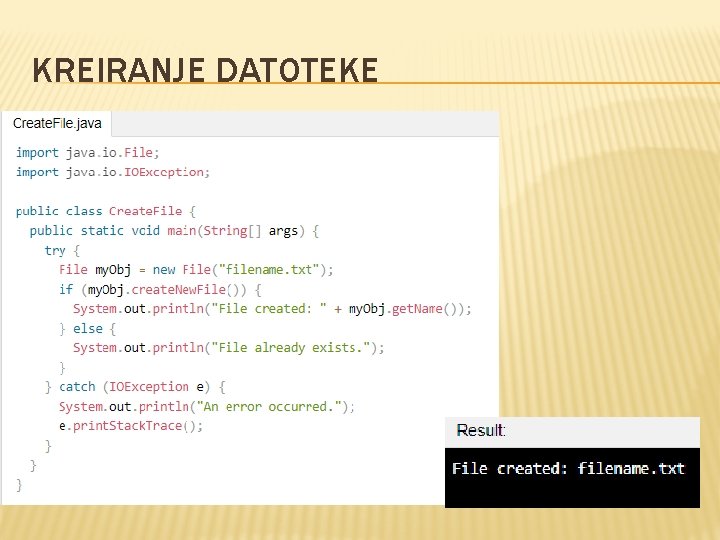Click the 'e.printStackTrace();' line
Screen dimensions: 720x540
pyautogui.click(x=131, y=426)
